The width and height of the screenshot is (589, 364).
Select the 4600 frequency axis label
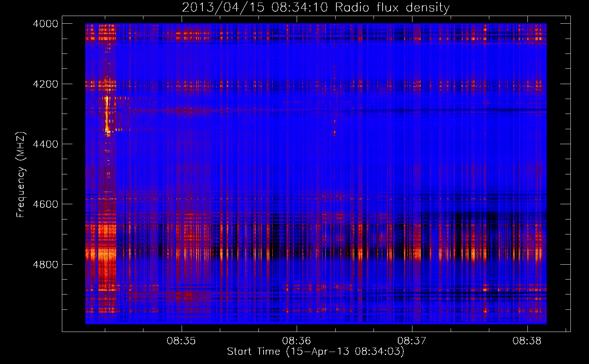point(46,204)
